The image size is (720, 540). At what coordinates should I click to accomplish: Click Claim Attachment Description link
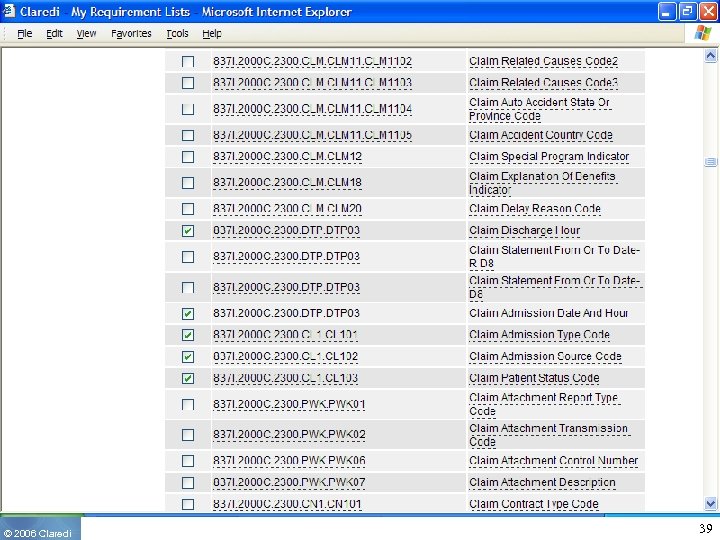(542, 483)
